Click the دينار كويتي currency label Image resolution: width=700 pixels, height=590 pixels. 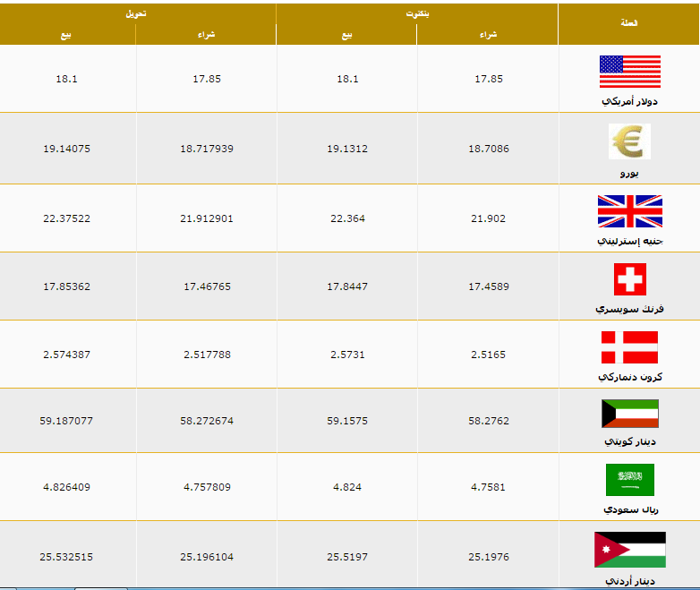tap(630, 441)
